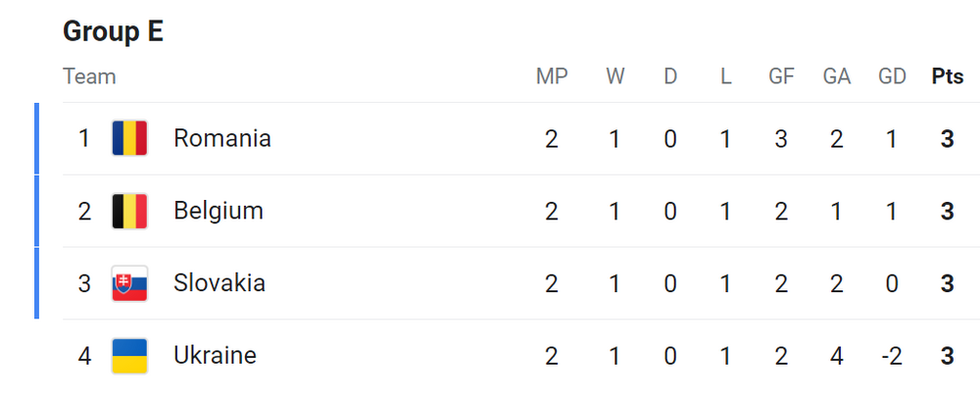Click the GA column header

pyautogui.click(x=836, y=76)
